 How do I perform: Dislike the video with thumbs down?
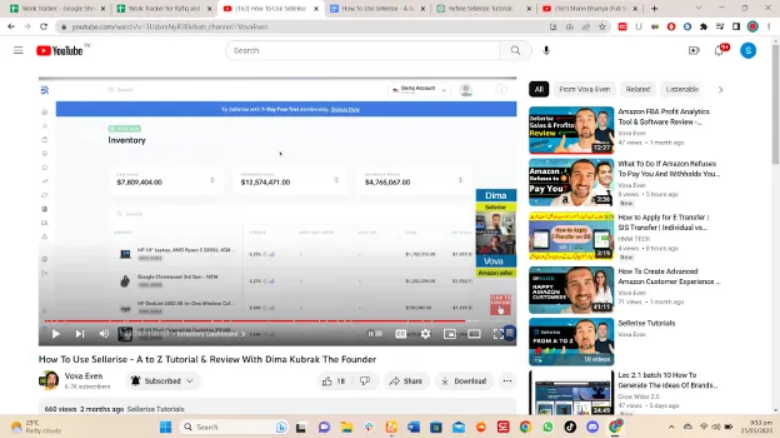pos(365,381)
